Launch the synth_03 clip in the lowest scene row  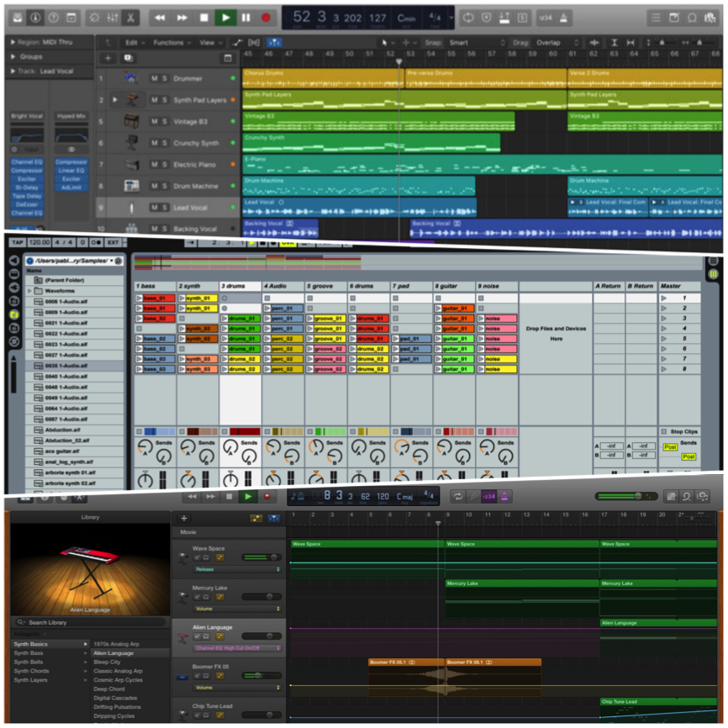click(x=198, y=369)
